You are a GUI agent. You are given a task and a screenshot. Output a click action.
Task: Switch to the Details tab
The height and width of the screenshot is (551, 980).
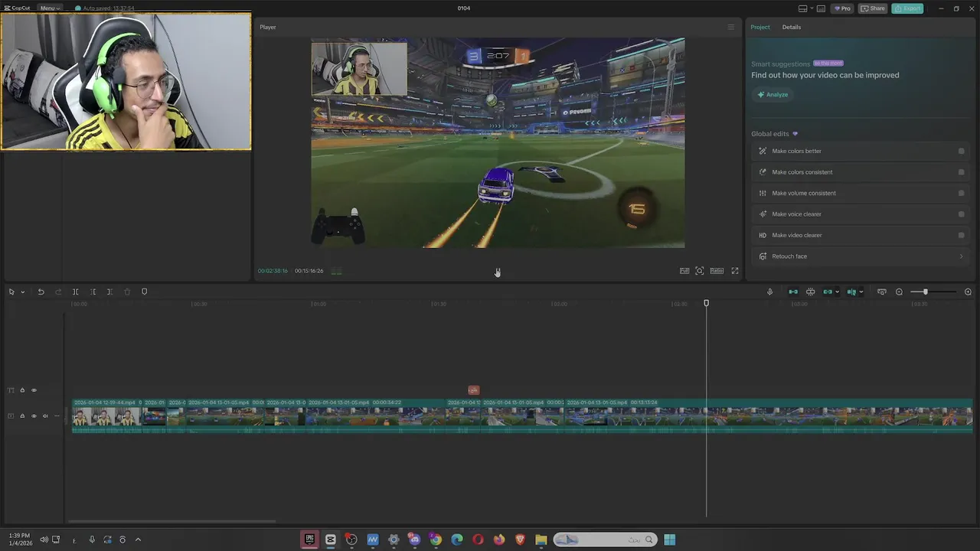pos(792,27)
